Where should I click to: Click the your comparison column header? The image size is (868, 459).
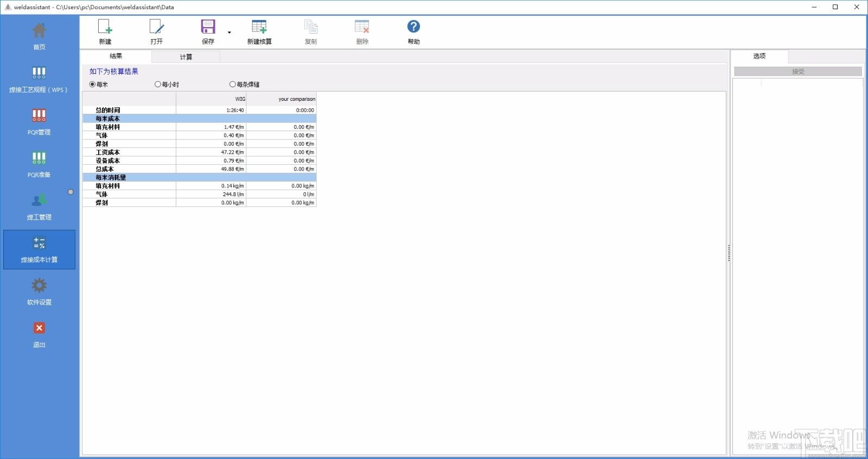point(282,99)
